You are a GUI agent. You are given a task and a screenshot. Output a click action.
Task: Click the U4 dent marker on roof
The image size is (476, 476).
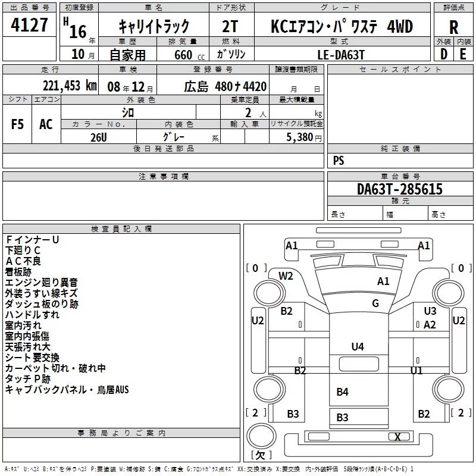[x=358, y=346]
